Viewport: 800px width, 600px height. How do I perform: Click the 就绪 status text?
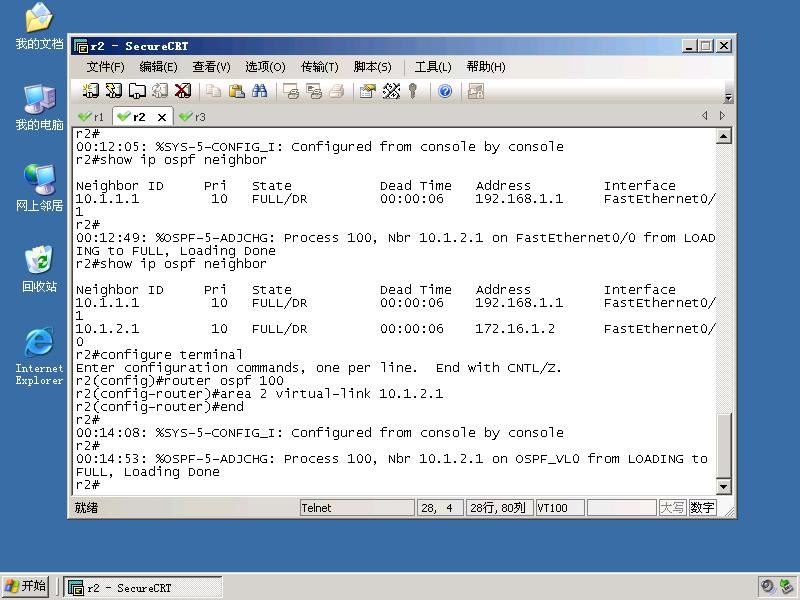(86, 508)
